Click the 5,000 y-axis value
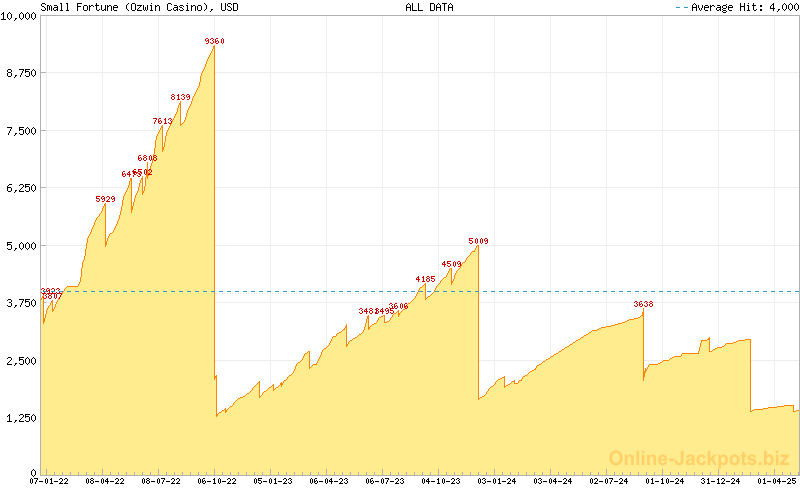The image size is (800, 490). coord(21,245)
